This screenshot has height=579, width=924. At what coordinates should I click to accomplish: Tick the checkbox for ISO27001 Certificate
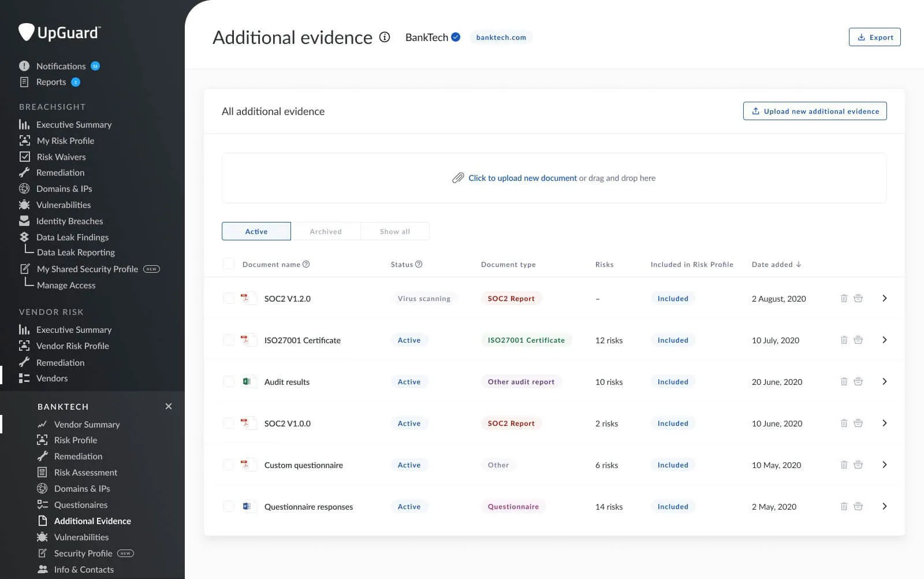[229, 340]
